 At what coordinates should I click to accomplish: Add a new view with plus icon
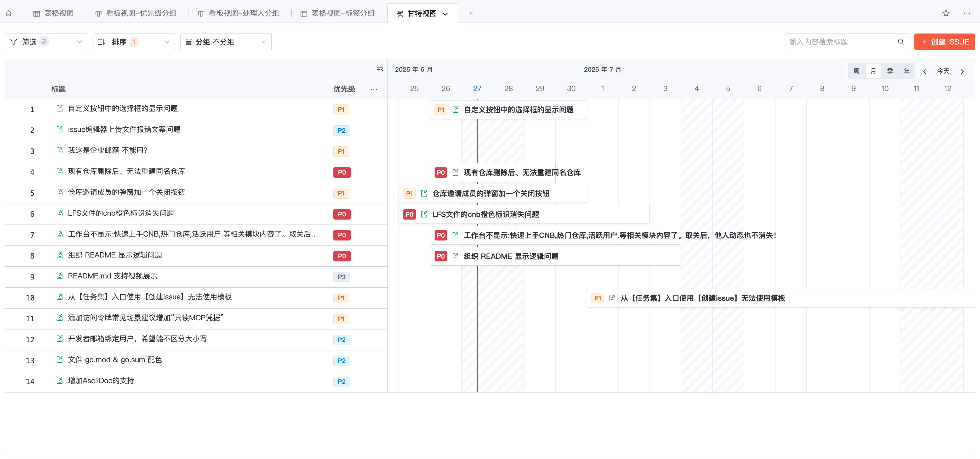pos(471,13)
